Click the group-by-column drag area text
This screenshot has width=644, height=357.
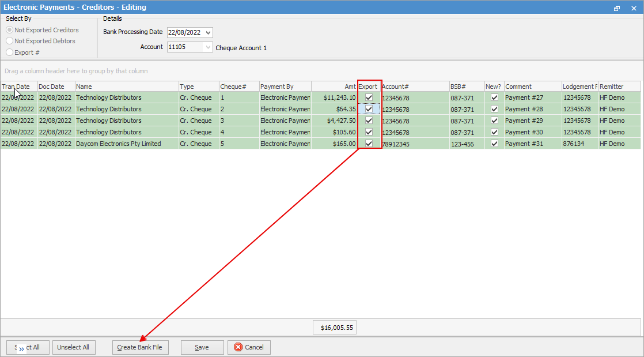coord(77,71)
